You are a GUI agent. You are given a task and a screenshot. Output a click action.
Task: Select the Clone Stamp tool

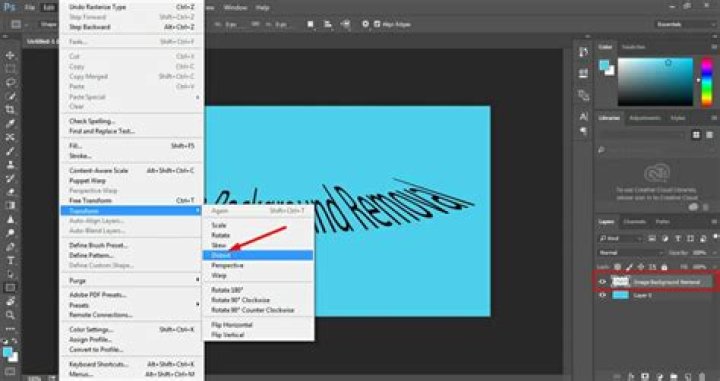click(x=10, y=164)
